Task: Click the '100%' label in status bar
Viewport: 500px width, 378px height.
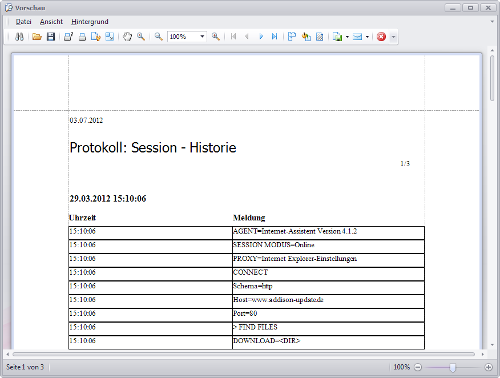Action: pyautogui.click(x=401, y=367)
